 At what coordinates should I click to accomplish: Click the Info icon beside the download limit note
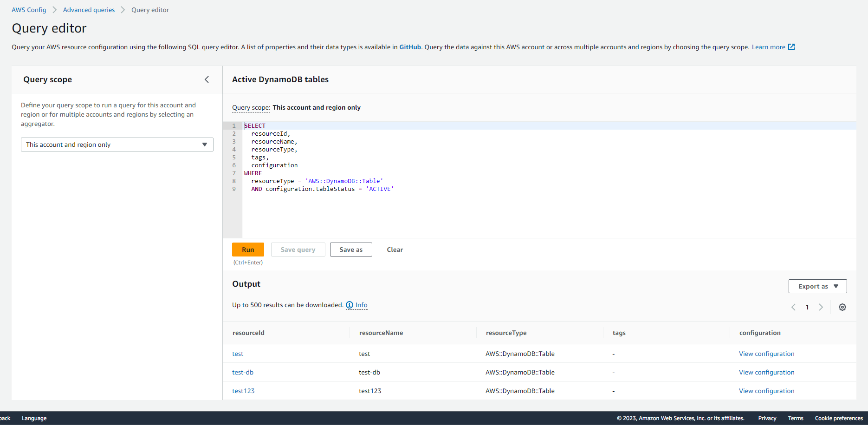coord(350,305)
